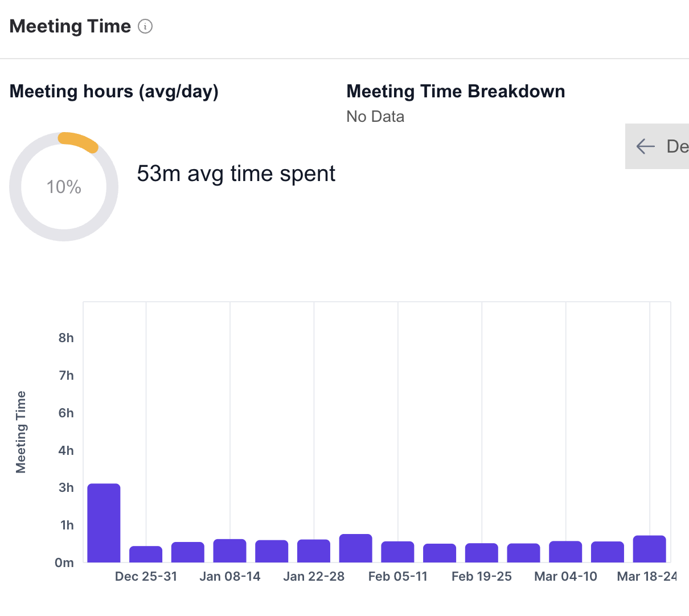The width and height of the screenshot is (689, 616).
Task: Click the Meeting Time axis title
Action: (x=21, y=432)
